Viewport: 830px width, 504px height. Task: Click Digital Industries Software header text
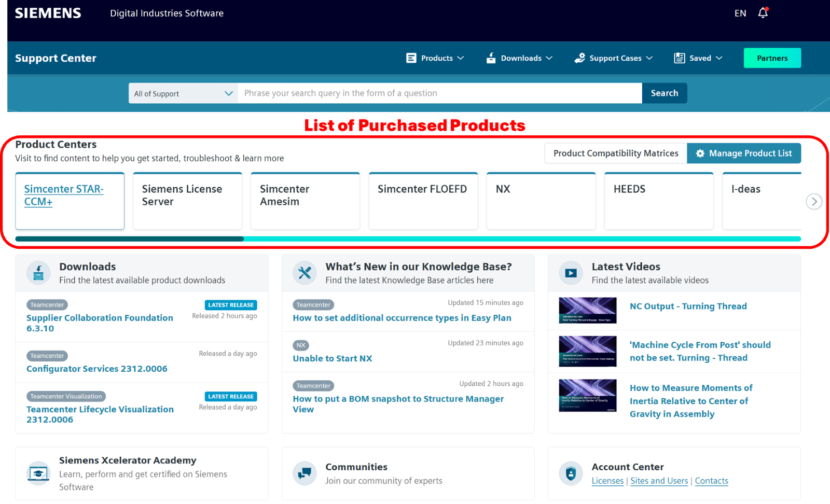(167, 13)
